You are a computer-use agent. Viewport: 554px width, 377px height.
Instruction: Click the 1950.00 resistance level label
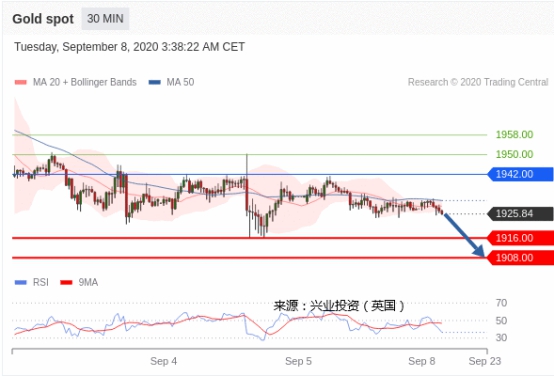pyautogui.click(x=514, y=154)
